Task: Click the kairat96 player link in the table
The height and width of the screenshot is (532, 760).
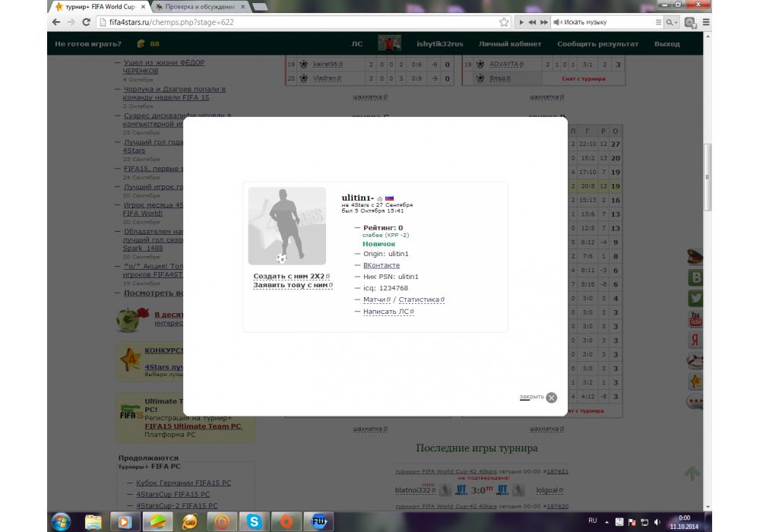Action: point(328,64)
